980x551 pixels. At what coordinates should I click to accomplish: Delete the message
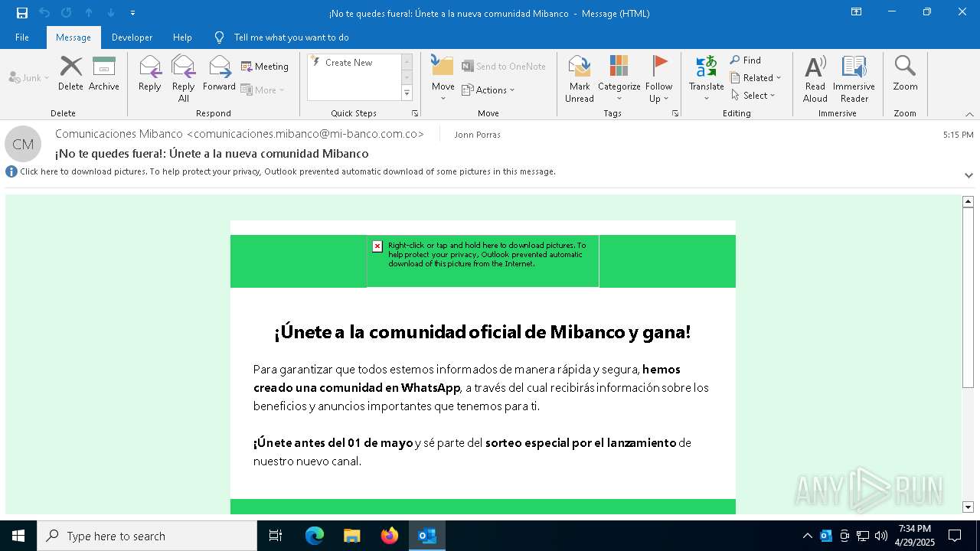pyautogui.click(x=70, y=74)
